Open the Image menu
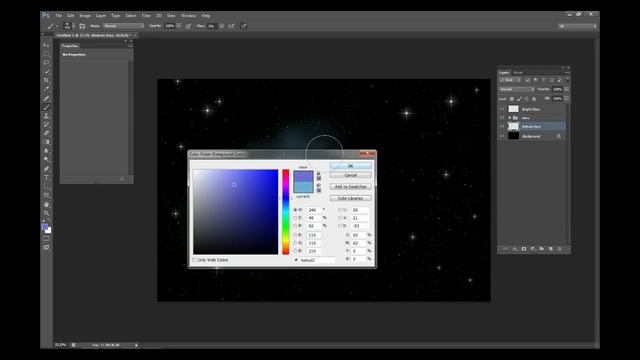This screenshot has width=640, height=360. point(85,16)
